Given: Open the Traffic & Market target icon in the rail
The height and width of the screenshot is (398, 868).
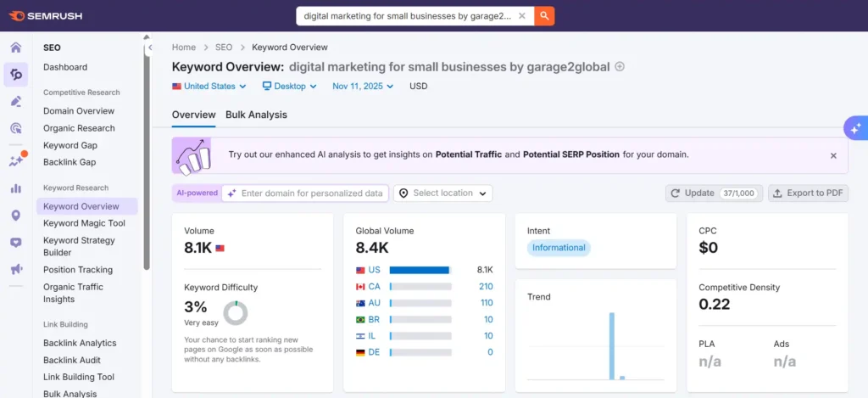Looking at the screenshot, I should pyautogui.click(x=16, y=129).
